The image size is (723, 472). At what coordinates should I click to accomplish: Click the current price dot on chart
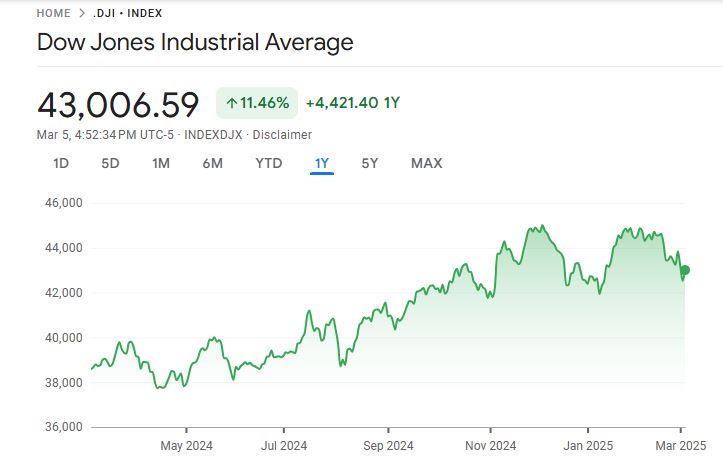(x=685, y=270)
